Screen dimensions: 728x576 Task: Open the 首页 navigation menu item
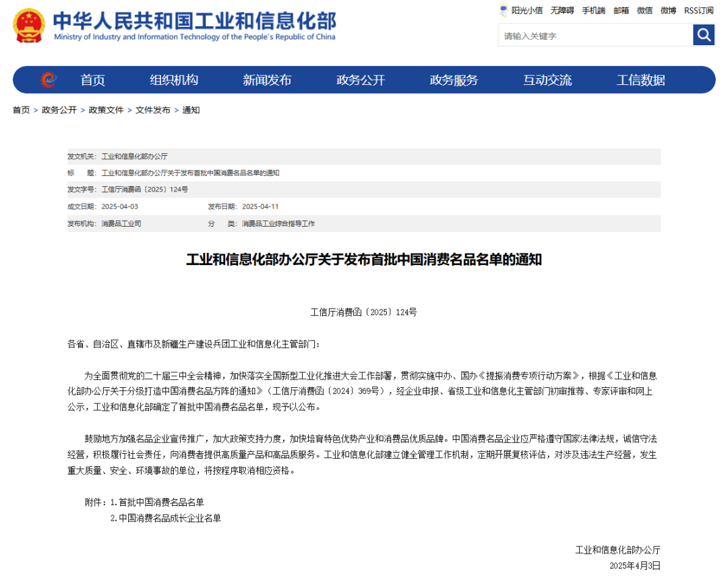click(93, 80)
